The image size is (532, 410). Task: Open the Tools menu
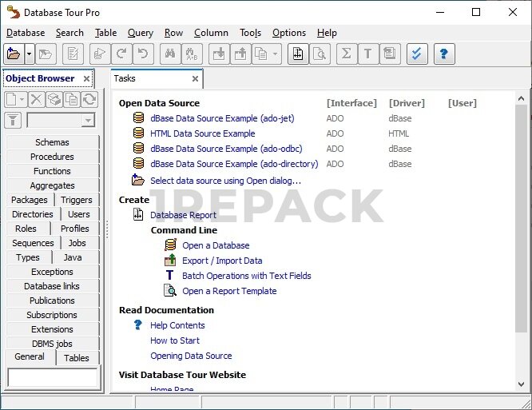250,33
